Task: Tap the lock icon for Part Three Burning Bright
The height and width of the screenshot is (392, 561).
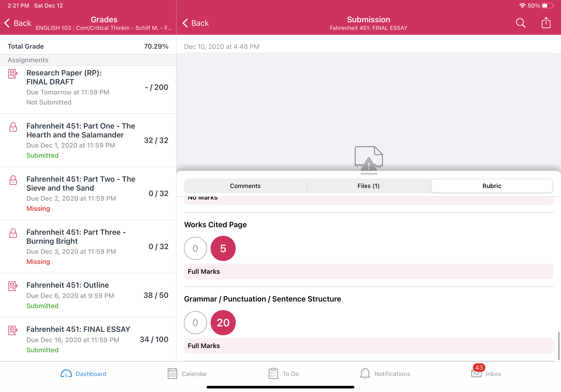Action: (x=13, y=233)
